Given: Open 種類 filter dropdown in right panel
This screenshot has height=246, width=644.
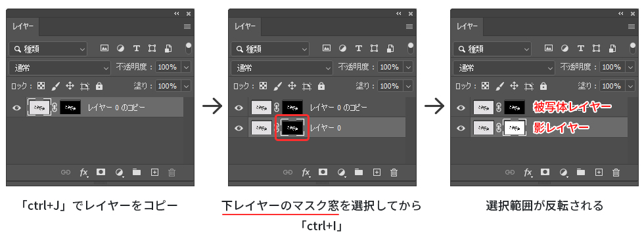Looking at the screenshot, I should [492, 49].
